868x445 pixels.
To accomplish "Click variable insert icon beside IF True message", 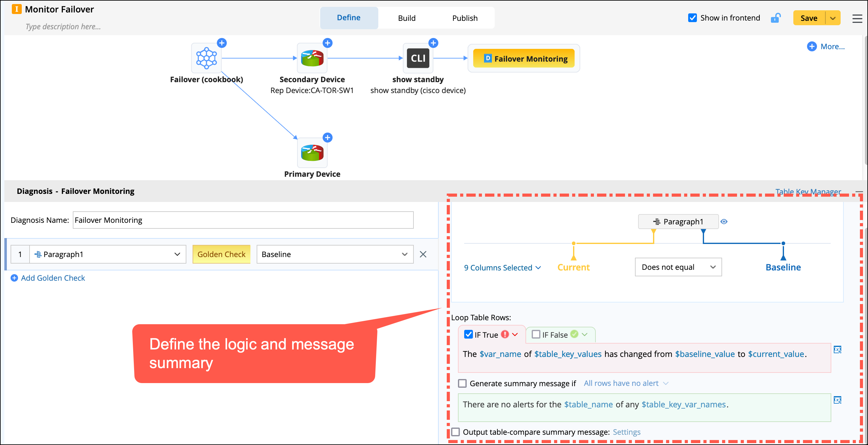I will [x=837, y=349].
